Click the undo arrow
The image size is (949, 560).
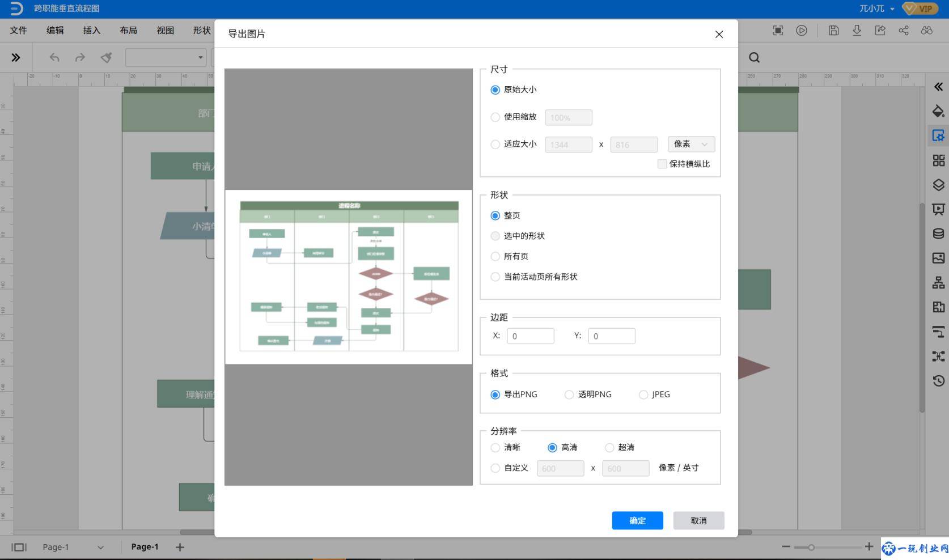54,57
